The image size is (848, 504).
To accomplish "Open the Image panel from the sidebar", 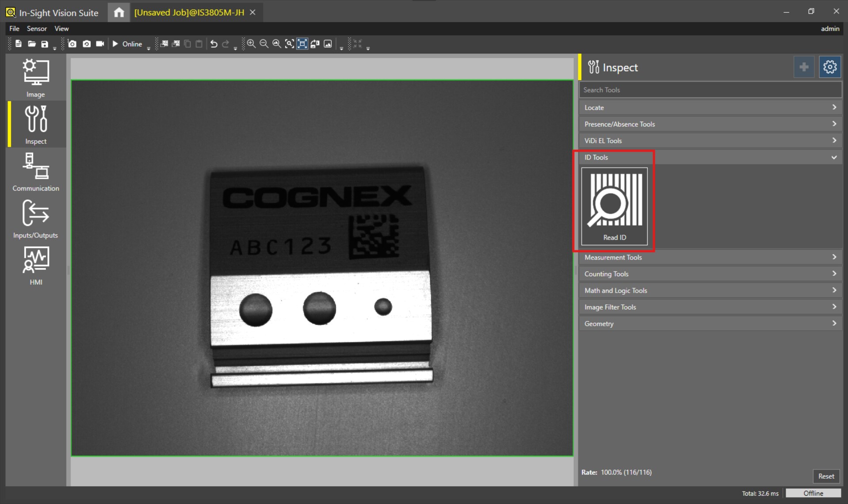I will tap(35, 78).
